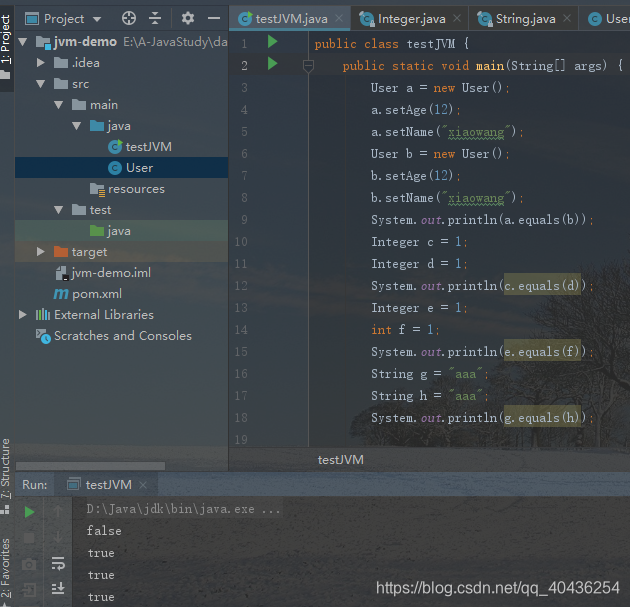Rerun testJVM with green play button
The width and height of the screenshot is (630, 607).
pos(29,512)
